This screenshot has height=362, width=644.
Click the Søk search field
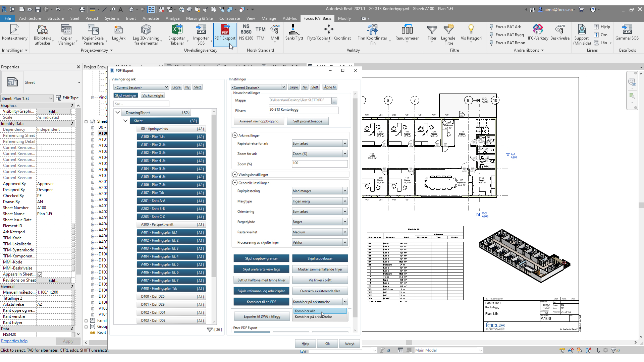[141, 104]
